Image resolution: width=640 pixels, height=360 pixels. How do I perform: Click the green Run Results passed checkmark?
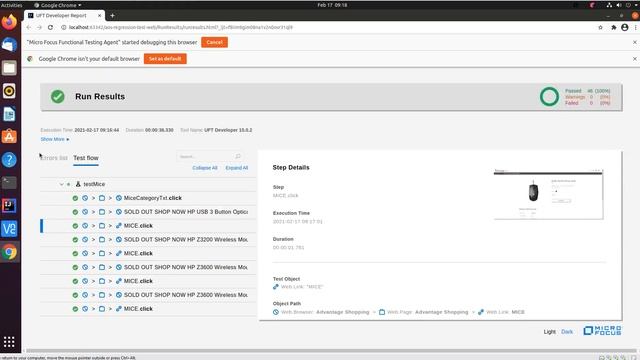click(58, 97)
